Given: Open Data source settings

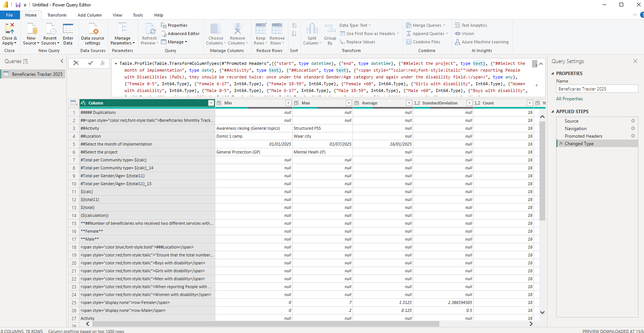Looking at the screenshot, I should click(x=92, y=34).
